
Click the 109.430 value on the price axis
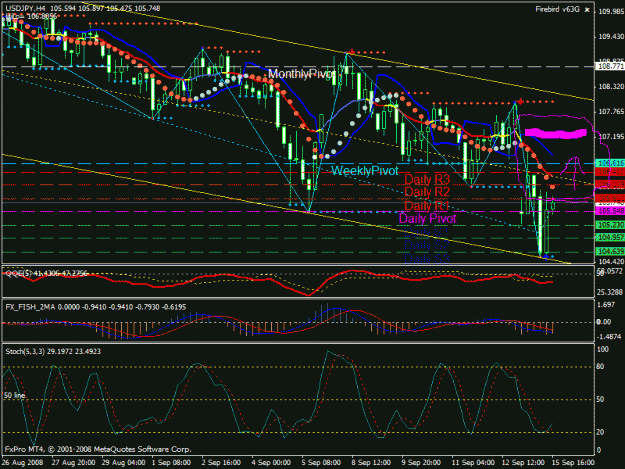click(x=611, y=37)
